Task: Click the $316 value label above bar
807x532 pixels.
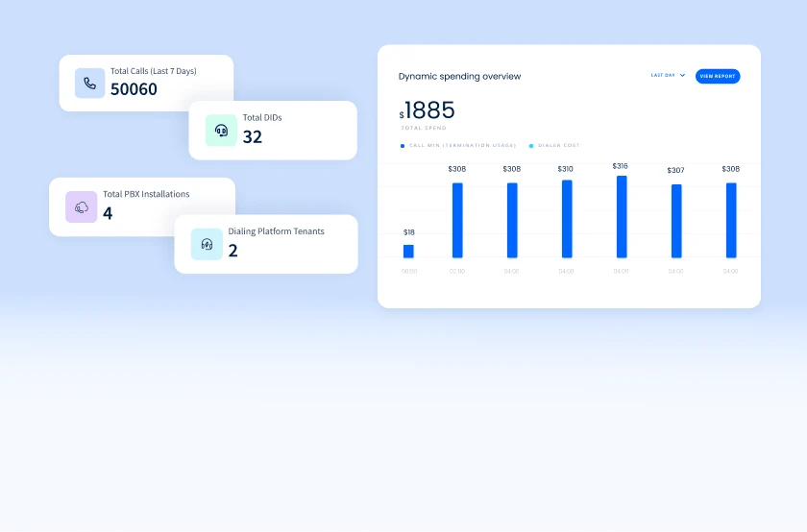Action: click(621, 166)
